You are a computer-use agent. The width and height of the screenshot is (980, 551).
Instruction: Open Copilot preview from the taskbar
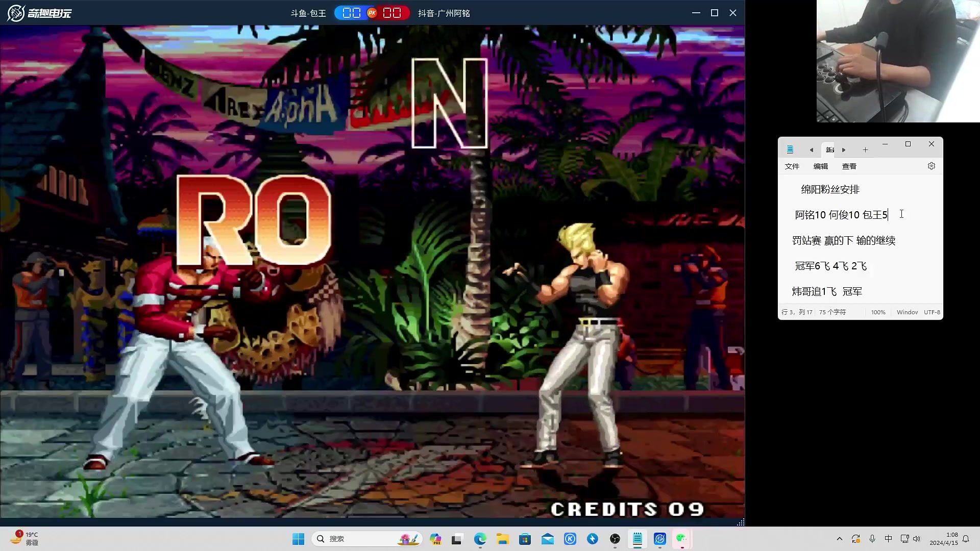(435, 539)
